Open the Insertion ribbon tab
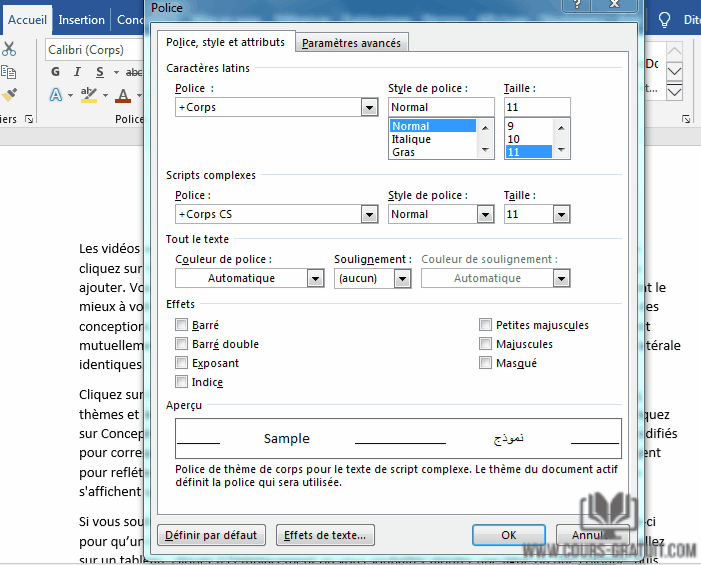This screenshot has width=701, height=565. coord(81,19)
